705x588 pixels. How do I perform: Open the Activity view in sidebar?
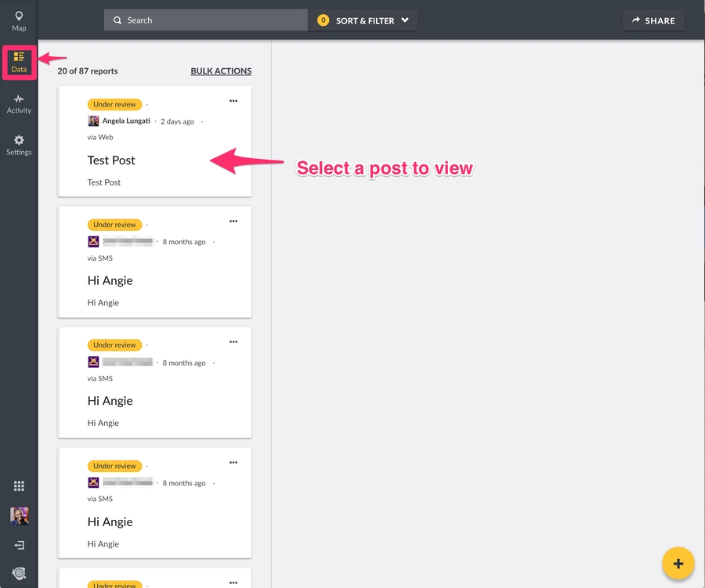19,103
